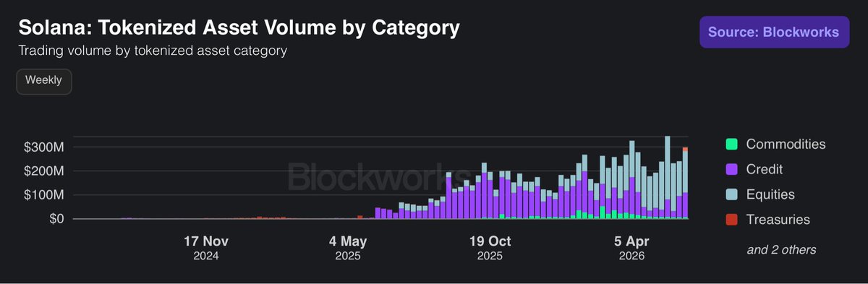Expand the 'and 2 others' legend entry
Viewport: 868px width, 284px height.
point(781,249)
